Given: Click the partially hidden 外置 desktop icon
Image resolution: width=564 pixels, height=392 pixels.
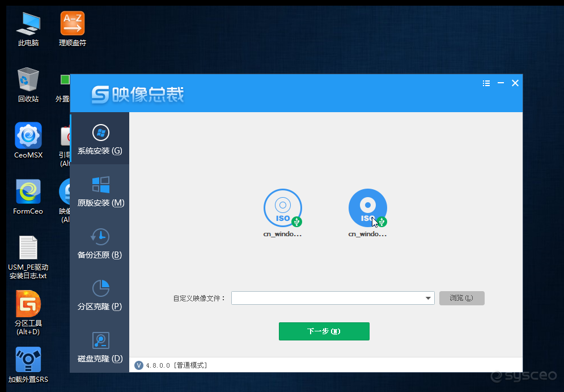Looking at the screenshot, I should click(x=64, y=88).
